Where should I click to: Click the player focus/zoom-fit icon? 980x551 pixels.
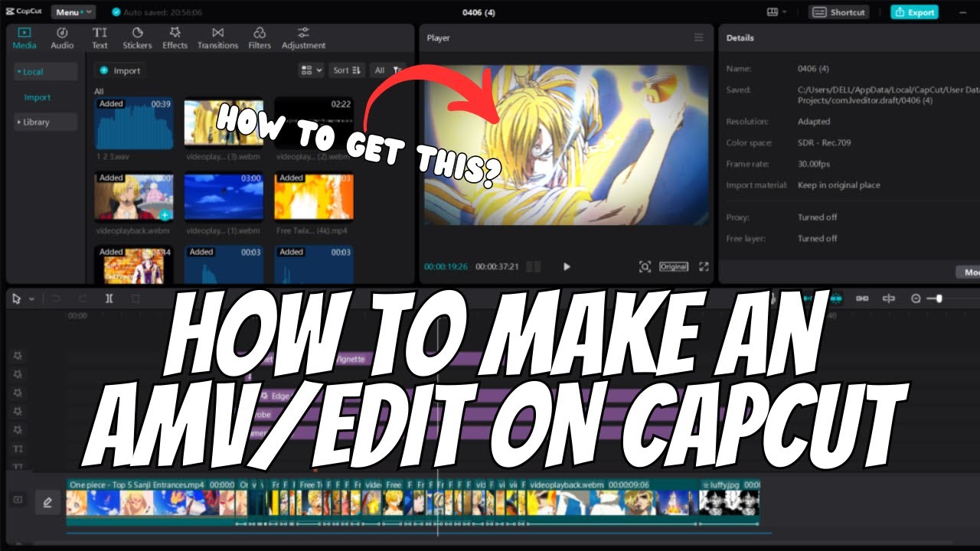pyautogui.click(x=645, y=266)
